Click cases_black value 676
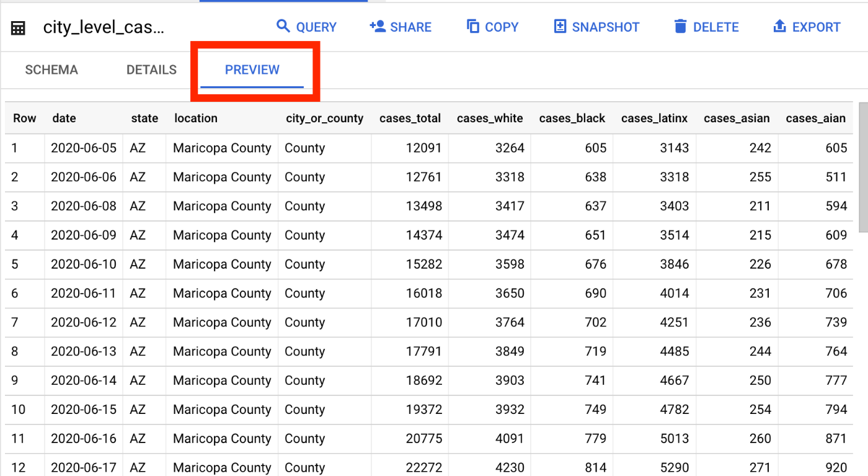 pos(596,264)
